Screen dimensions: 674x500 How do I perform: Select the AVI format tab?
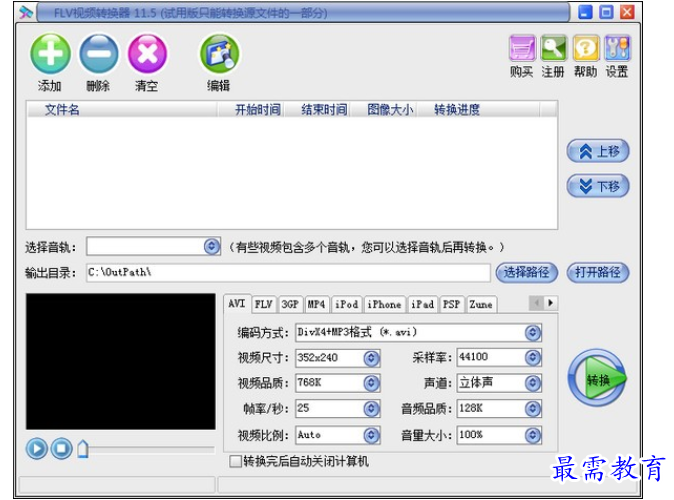click(237, 304)
